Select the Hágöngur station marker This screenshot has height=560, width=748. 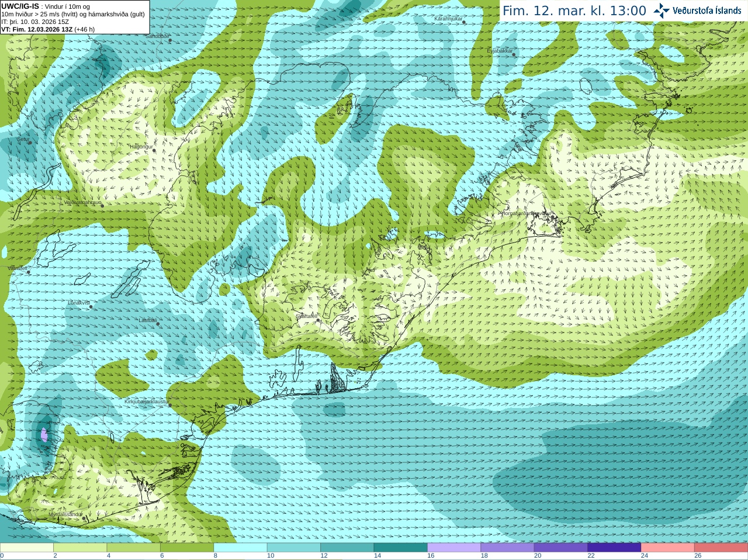point(154,150)
